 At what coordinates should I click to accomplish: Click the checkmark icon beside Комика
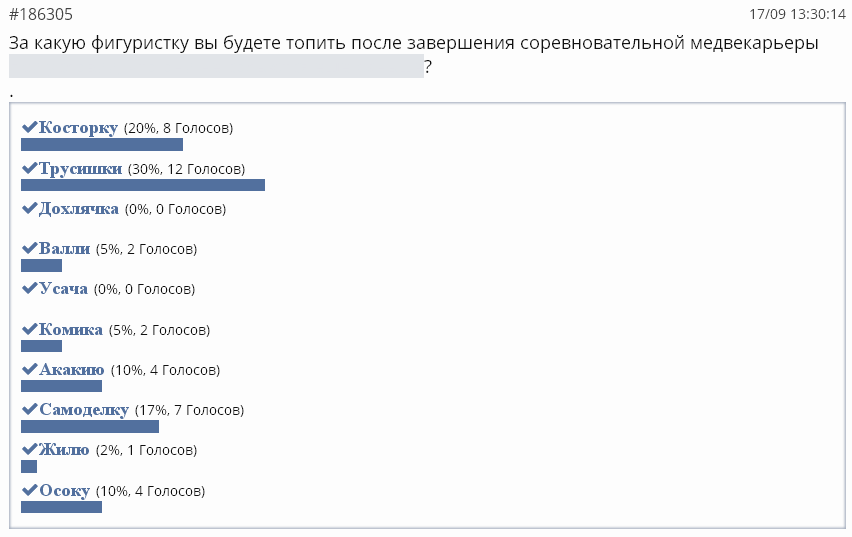point(29,329)
